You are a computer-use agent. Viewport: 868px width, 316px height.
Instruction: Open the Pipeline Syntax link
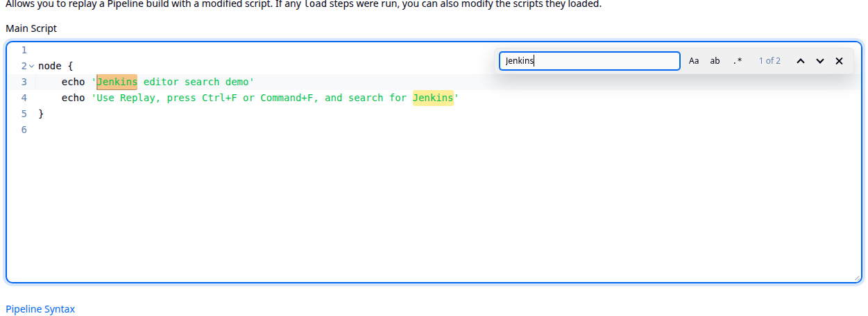40,309
